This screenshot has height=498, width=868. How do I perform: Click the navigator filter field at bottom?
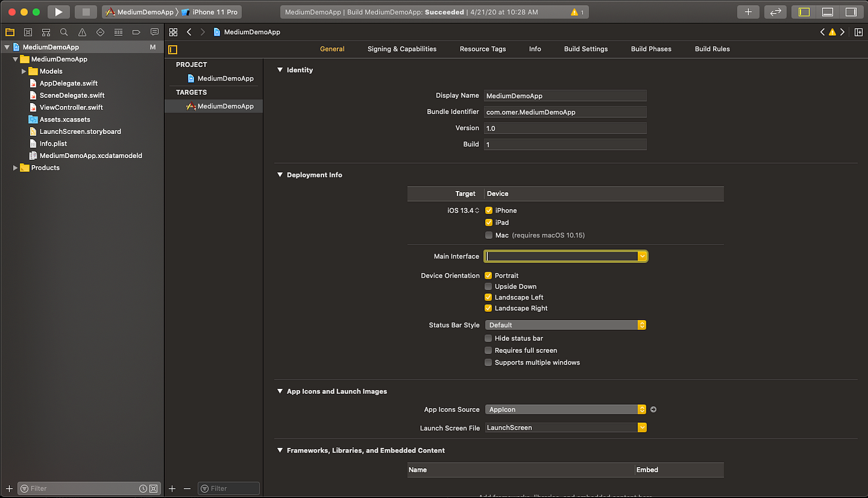click(81, 488)
